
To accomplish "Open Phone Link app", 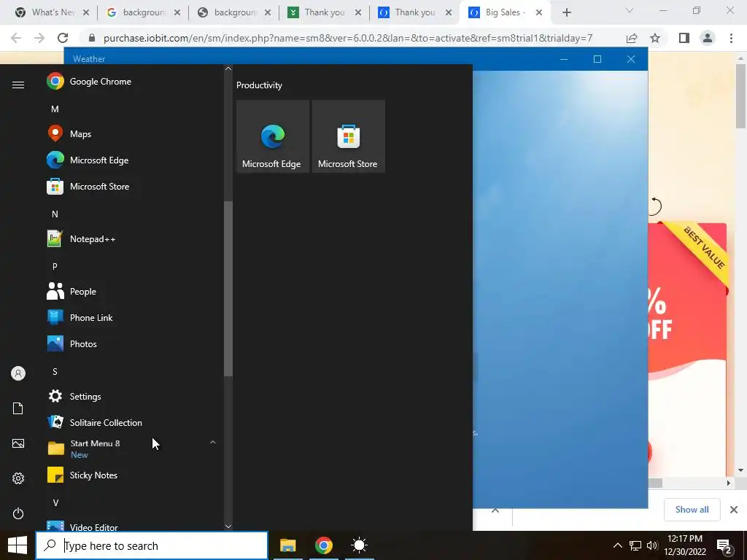I will pos(133,318).
